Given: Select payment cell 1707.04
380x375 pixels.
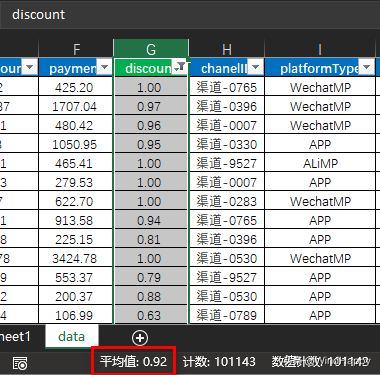Looking at the screenshot, I should click(76, 106).
